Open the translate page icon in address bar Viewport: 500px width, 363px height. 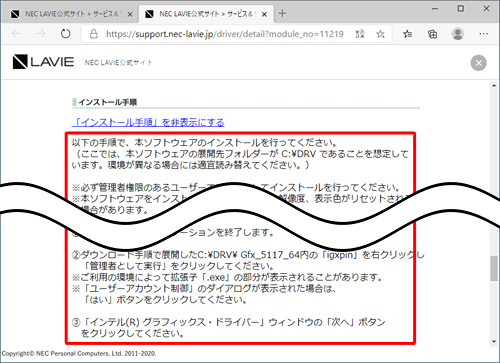coord(360,34)
